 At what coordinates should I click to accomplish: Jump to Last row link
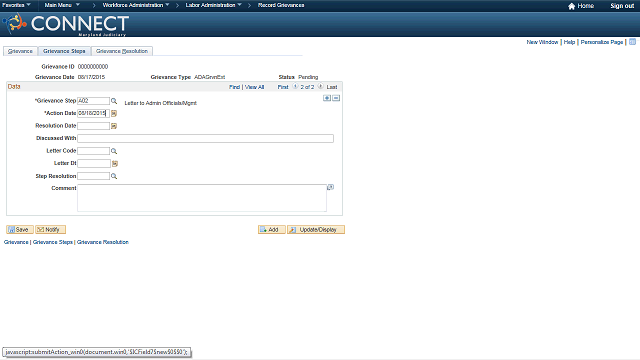pyautogui.click(x=332, y=87)
